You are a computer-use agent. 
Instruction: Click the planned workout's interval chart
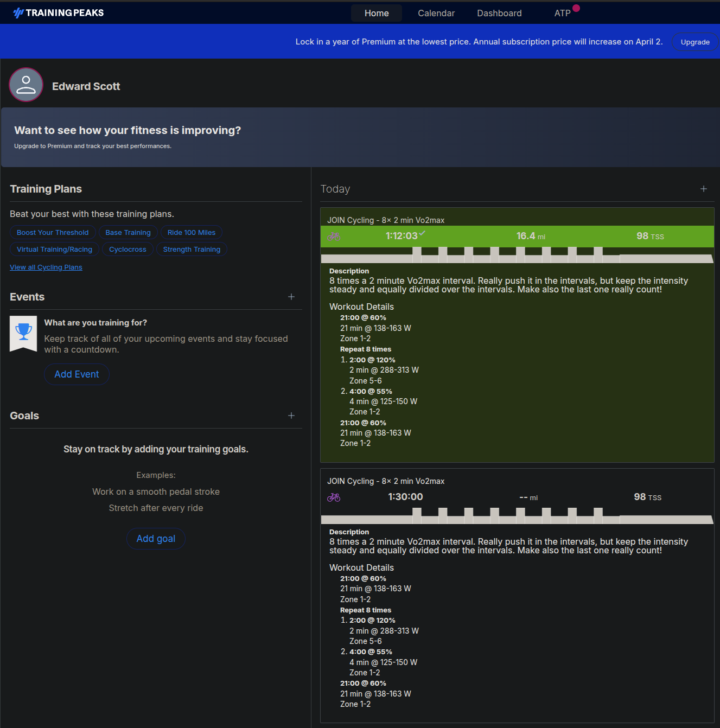point(517,516)
